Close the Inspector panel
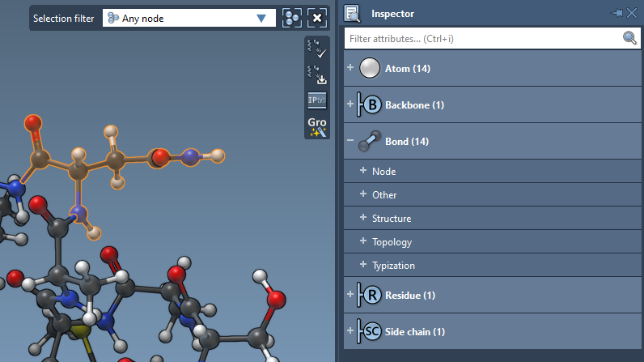Viewport: 644px width, 362px height. click(x=632, y=13)
